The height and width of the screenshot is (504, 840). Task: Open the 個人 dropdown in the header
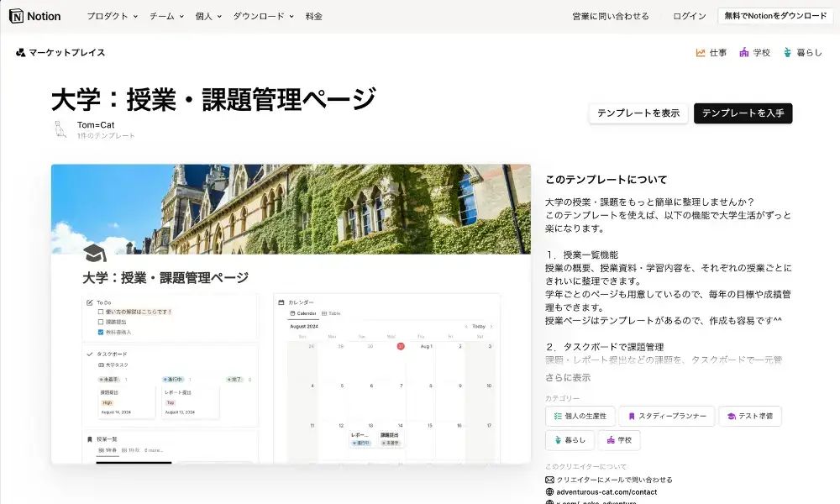pyautogui.click(x=208, y=16)
